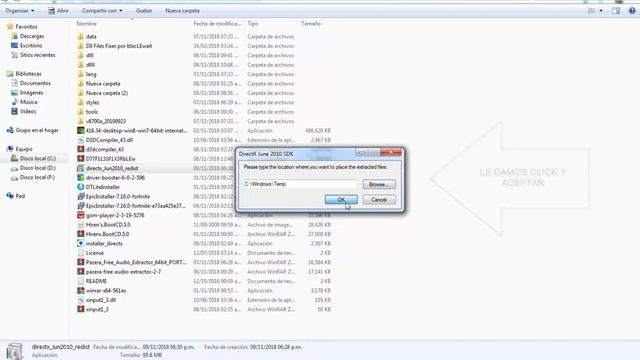Screen dimensions: 640x360
Task: Open the Organizar dropdown menu
Action: (x=20, y=11)
